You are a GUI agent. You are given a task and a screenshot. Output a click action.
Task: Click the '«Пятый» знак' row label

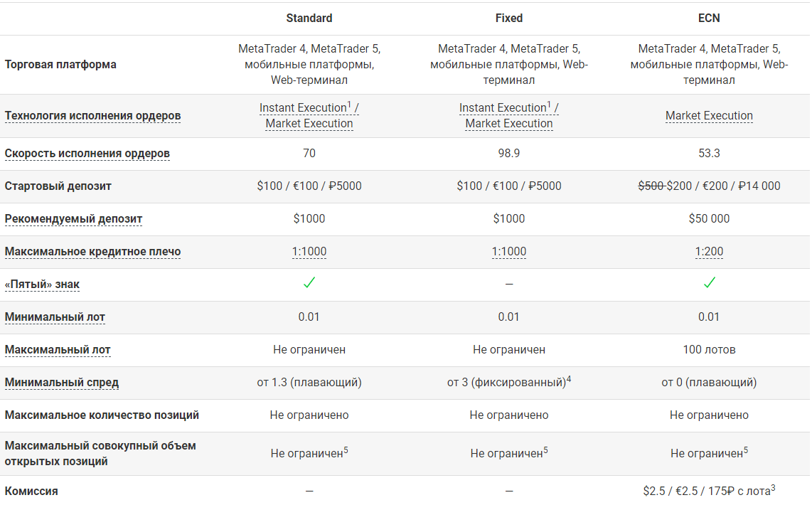[x=42, y=285]
